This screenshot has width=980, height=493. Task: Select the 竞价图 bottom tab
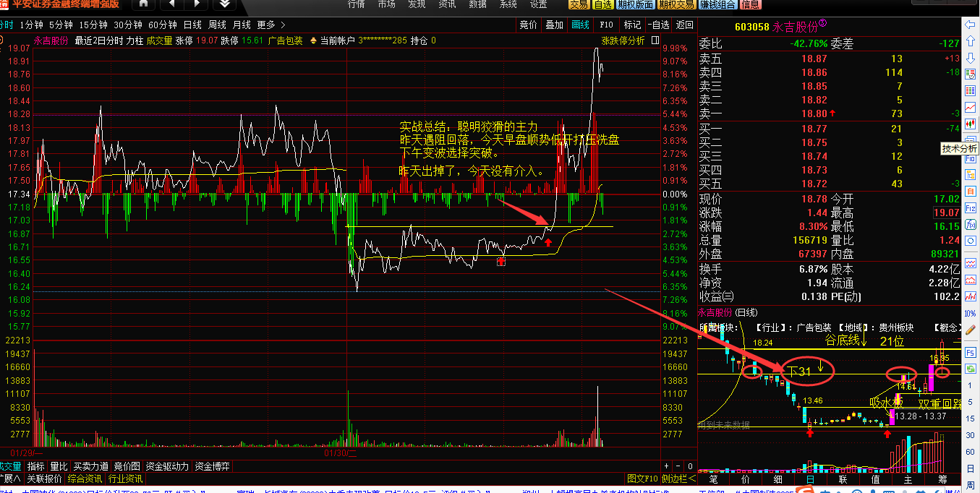tap(127, 467)
